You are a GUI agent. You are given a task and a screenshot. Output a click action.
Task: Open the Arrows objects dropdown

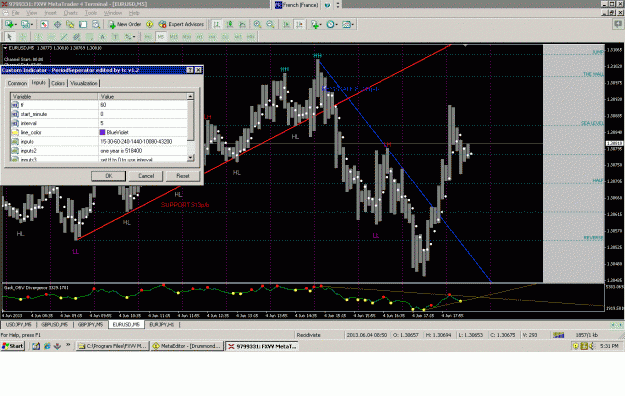point(130,37)
